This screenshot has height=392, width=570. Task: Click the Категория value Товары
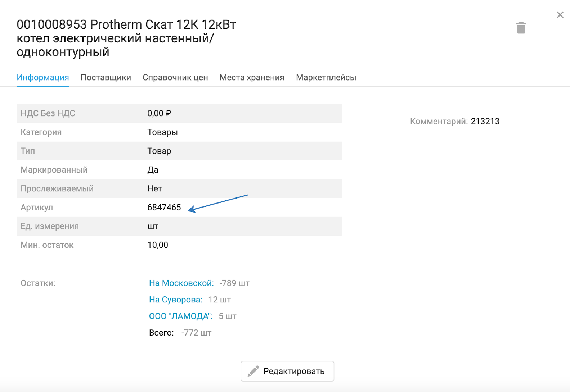(x=162, y=132)
